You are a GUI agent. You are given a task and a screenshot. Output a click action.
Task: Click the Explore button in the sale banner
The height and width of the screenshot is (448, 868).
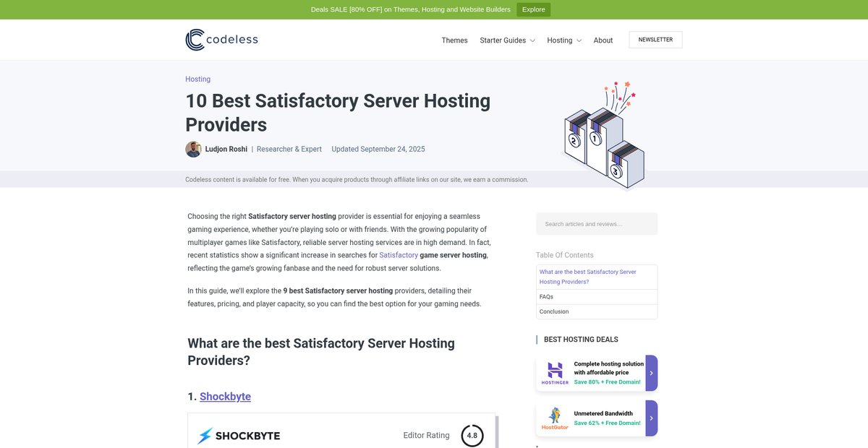click(x=533, y=9)
